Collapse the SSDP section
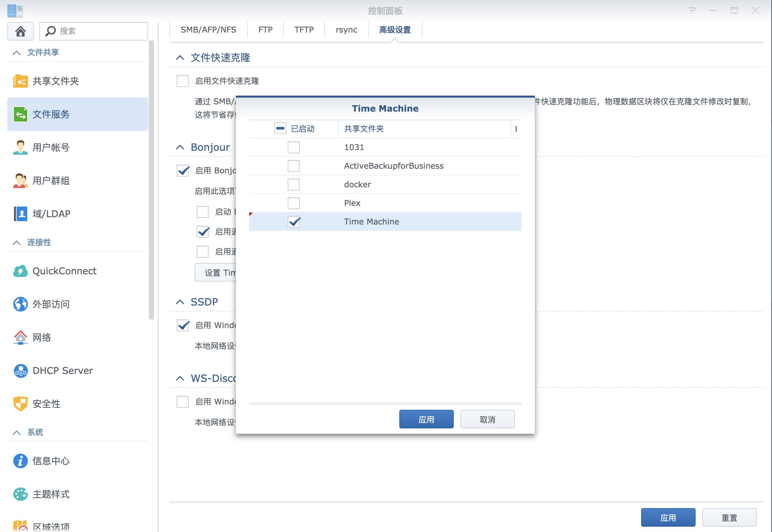The height and width of the screenshot is (532, 772). pos(180,302)
